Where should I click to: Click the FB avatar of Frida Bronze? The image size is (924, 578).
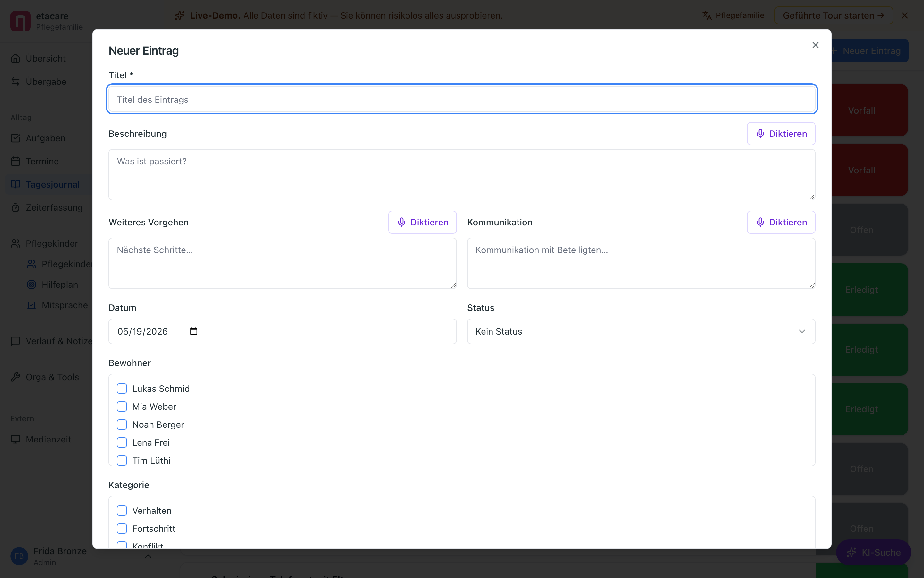[19, 556]
